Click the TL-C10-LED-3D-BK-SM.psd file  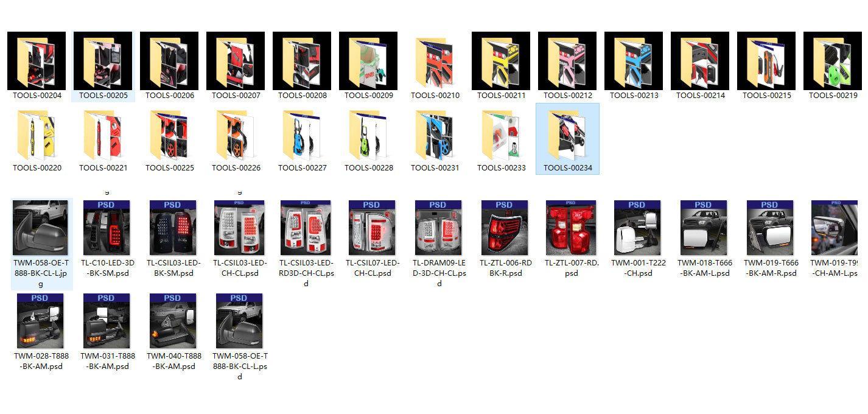(x=106, y=228)
